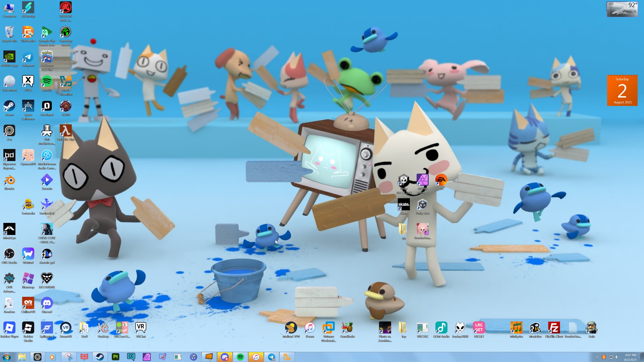Open the Recycle Bin
644x362 pixels.
point(9,34)
